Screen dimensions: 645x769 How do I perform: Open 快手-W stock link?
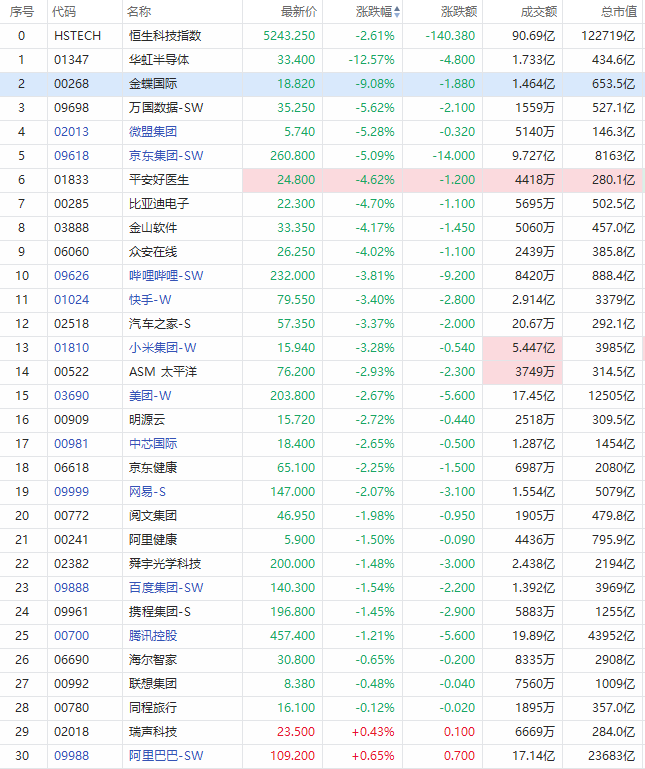[x=150, y=300]
